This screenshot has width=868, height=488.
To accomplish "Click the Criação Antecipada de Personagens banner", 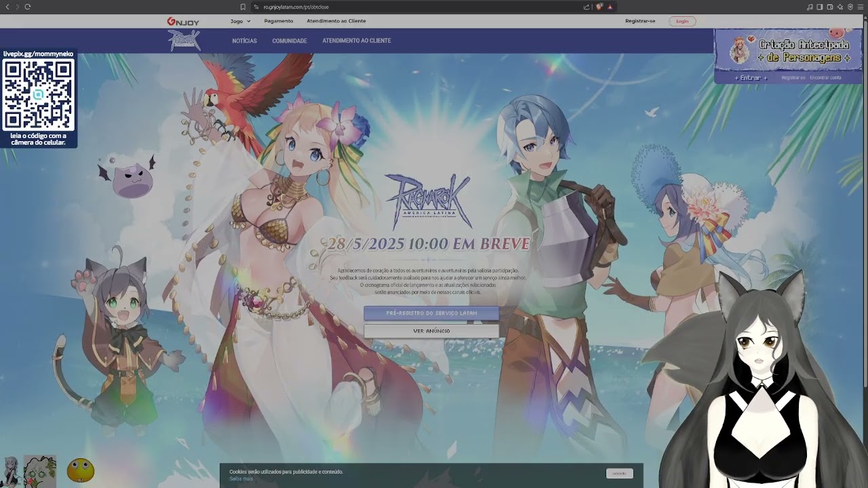I will click(788, 51).
